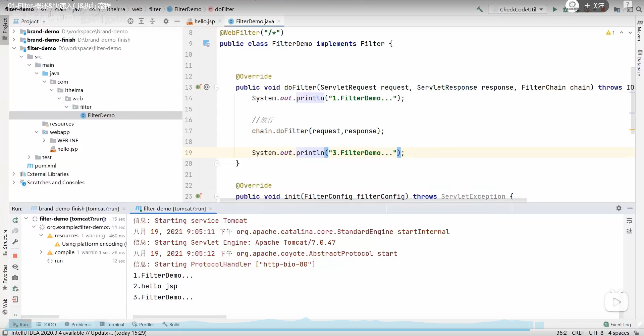Expand the compile node in Run tree
This screenshot has width=644, height=336.
pos(41,252)
